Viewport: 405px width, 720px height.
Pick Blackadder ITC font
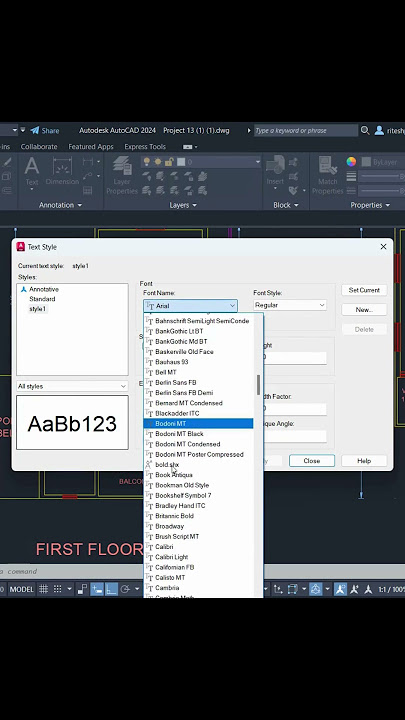pos(198,413)
